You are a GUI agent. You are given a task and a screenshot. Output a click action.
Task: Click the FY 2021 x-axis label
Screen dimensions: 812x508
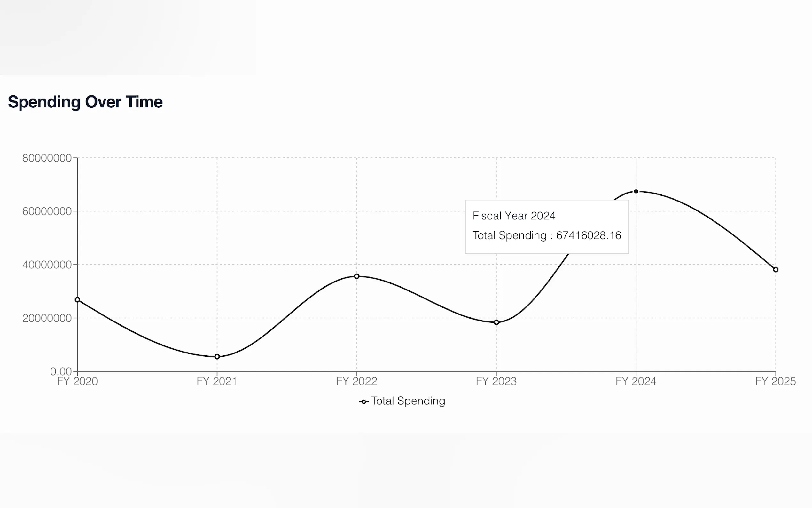(217, 381)
